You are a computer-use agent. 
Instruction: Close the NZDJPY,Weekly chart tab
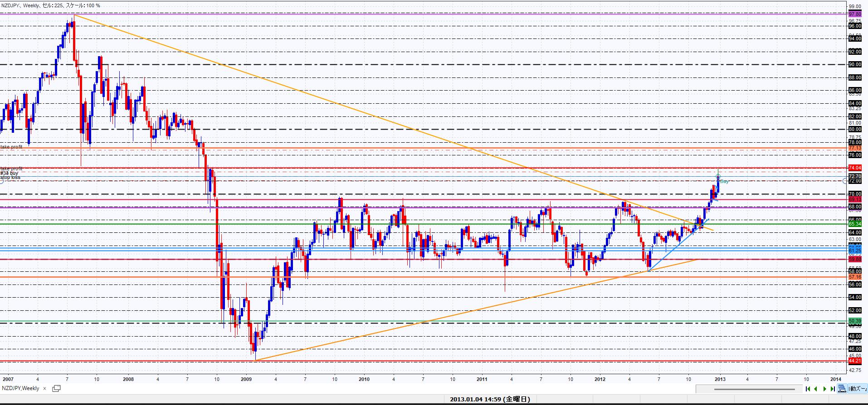(x=45, y=388)
